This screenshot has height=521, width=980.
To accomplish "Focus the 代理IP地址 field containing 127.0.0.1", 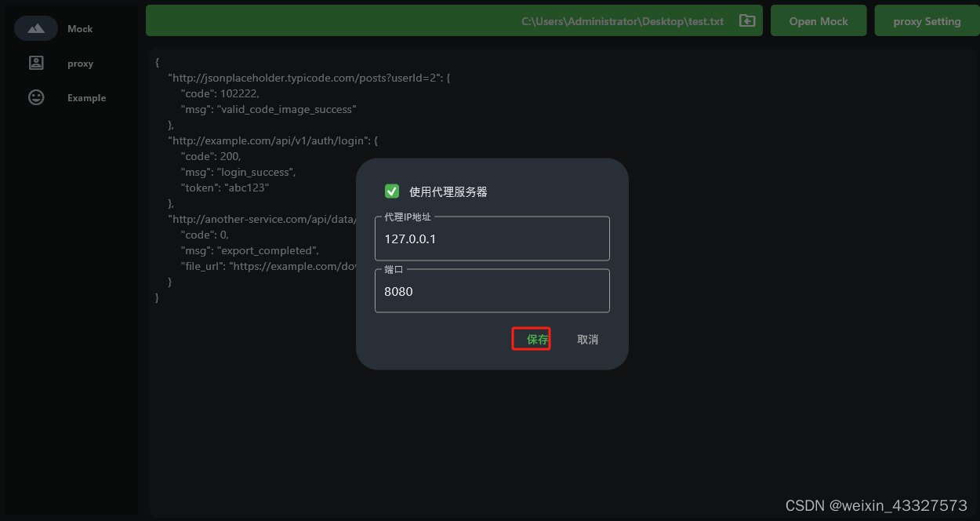I will pyautogui.click(x=492, y=239).
